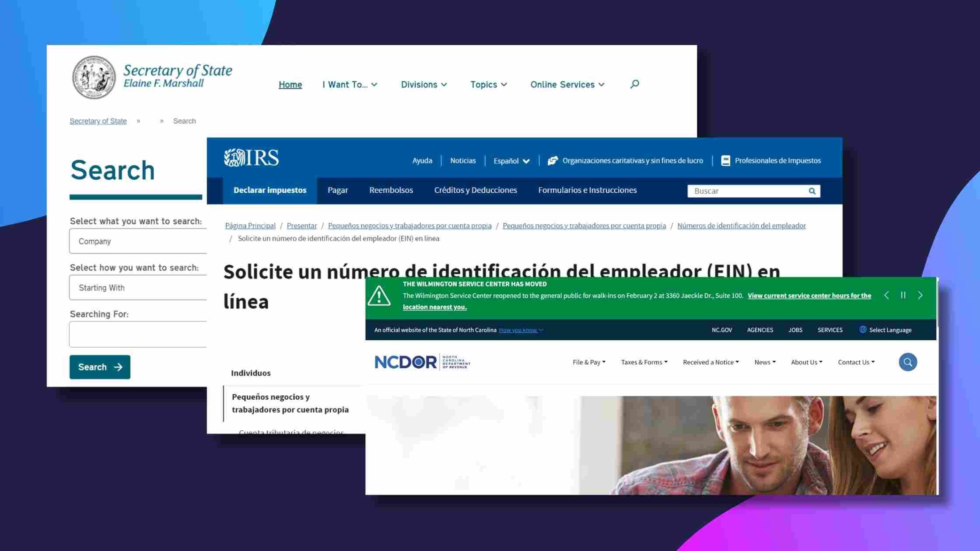Viewport: 980px width, 551px height.
Task: Click the 'Home' menu tab item
Action: click(290, 84)
